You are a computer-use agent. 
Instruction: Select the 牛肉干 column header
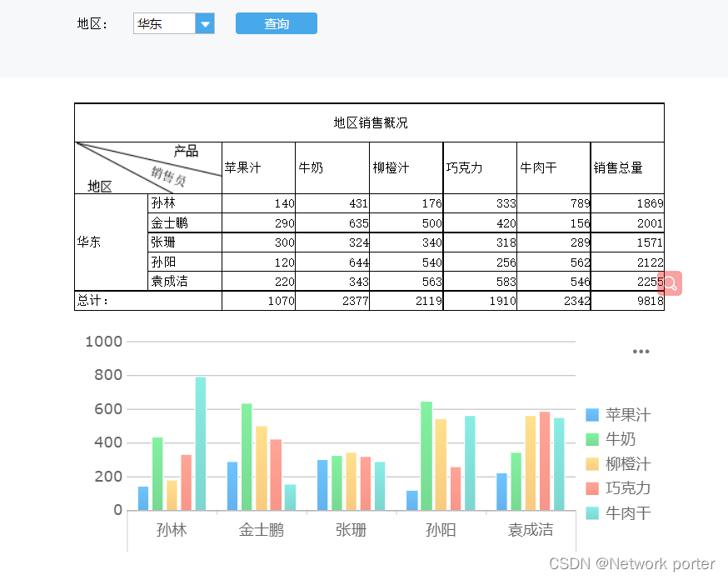[553, 168]
